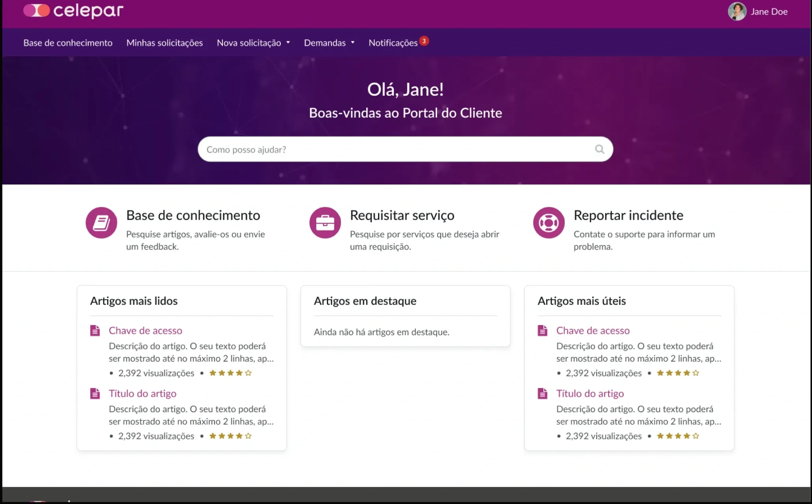Click '2,392 visualizações' under Título do artigo in Artigos mais úteis

tap(604, 436)
